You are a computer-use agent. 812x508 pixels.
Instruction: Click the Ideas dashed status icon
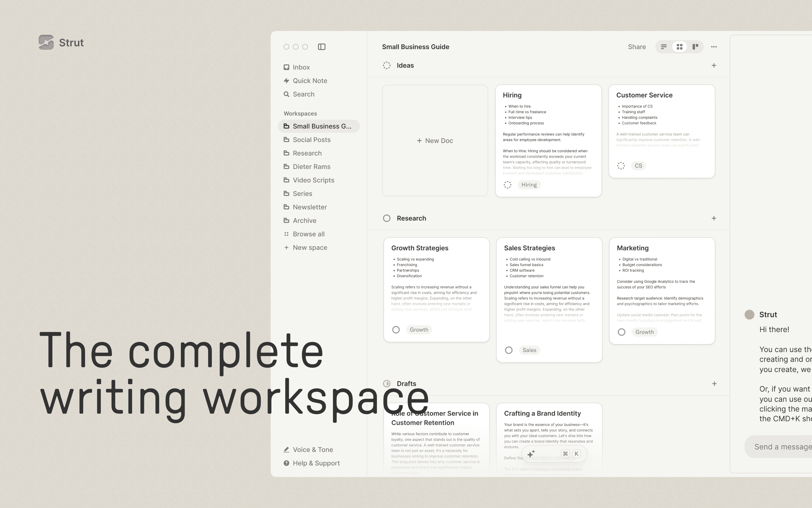[x=386, y=66]
